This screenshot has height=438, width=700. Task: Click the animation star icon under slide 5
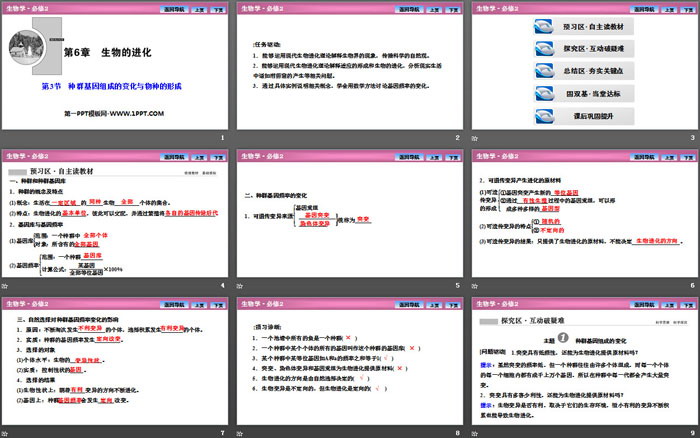(x=240, y=286)
